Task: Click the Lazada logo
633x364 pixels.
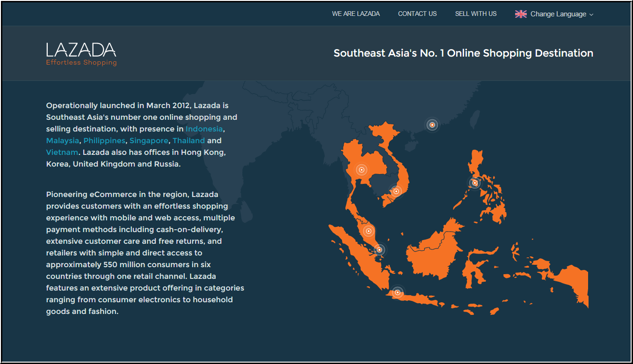Action: 81,54
